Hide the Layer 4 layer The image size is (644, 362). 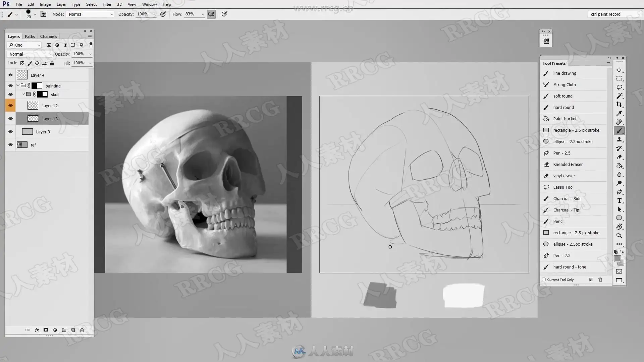(10, 75)
